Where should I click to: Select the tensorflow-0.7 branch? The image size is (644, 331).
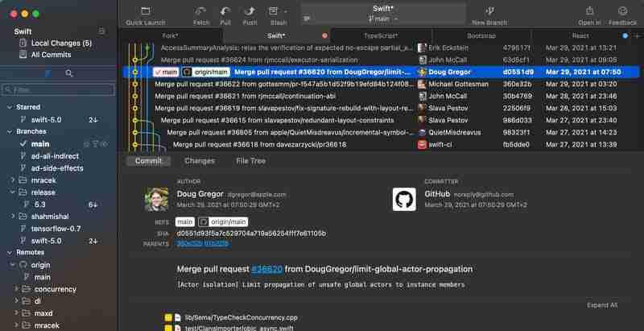[56, 229]
